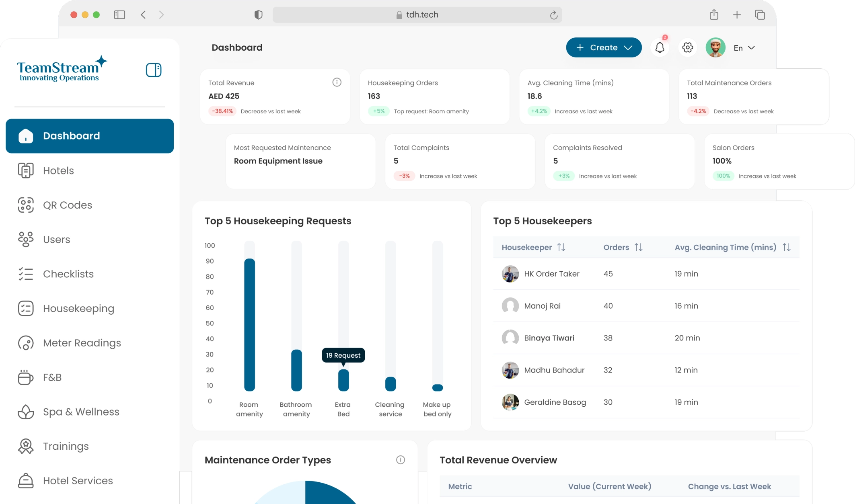Toggle the Safari sidebar button
This screenshot has height=504, width=855.
coord(119,15)
